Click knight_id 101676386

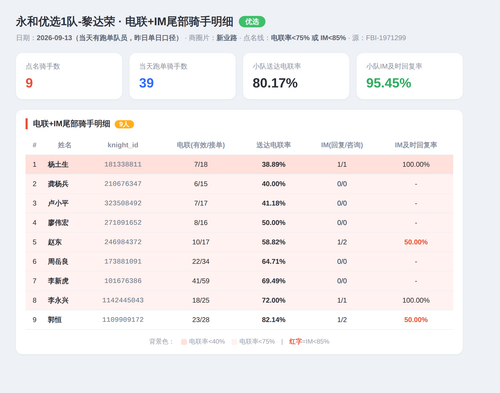pyautogui.click(x=123, y=281)
